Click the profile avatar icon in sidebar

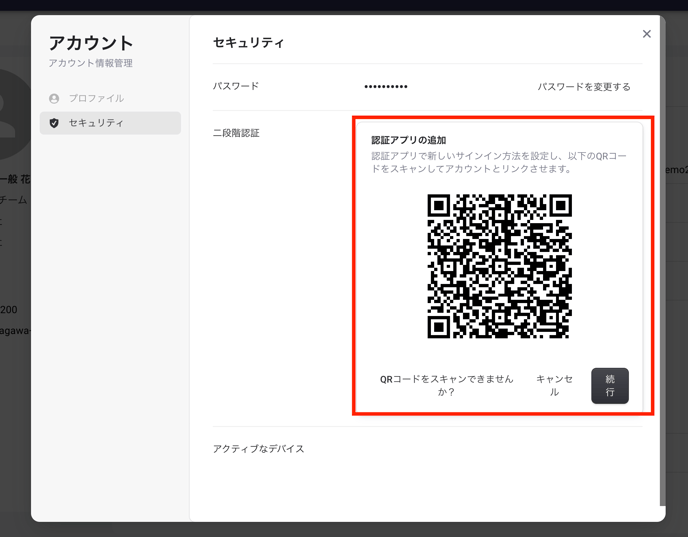click(54, 99)
